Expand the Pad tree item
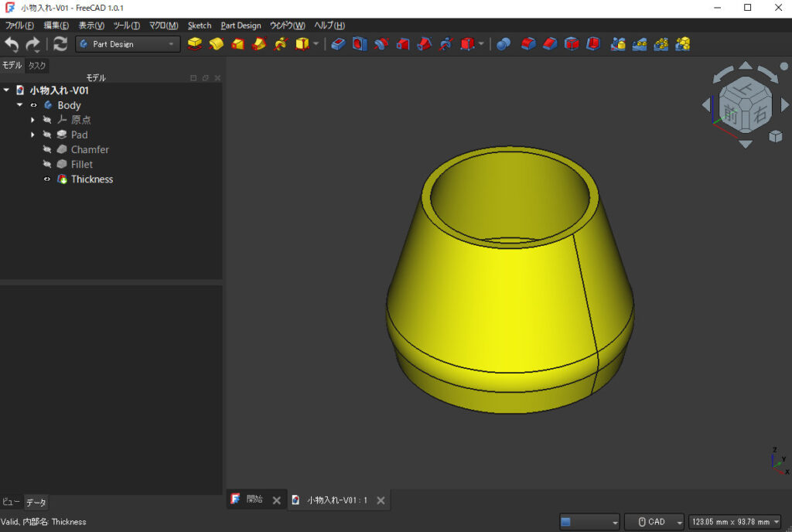 (x=32, y=135)
